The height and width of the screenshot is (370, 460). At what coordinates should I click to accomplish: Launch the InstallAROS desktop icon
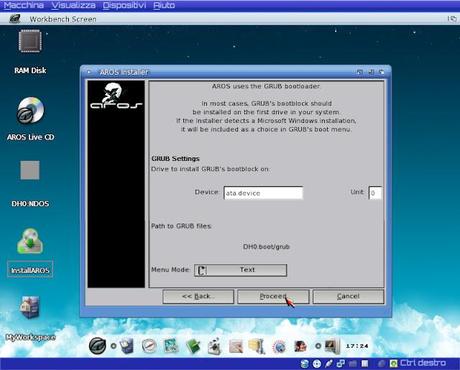(x=30, y=241)
